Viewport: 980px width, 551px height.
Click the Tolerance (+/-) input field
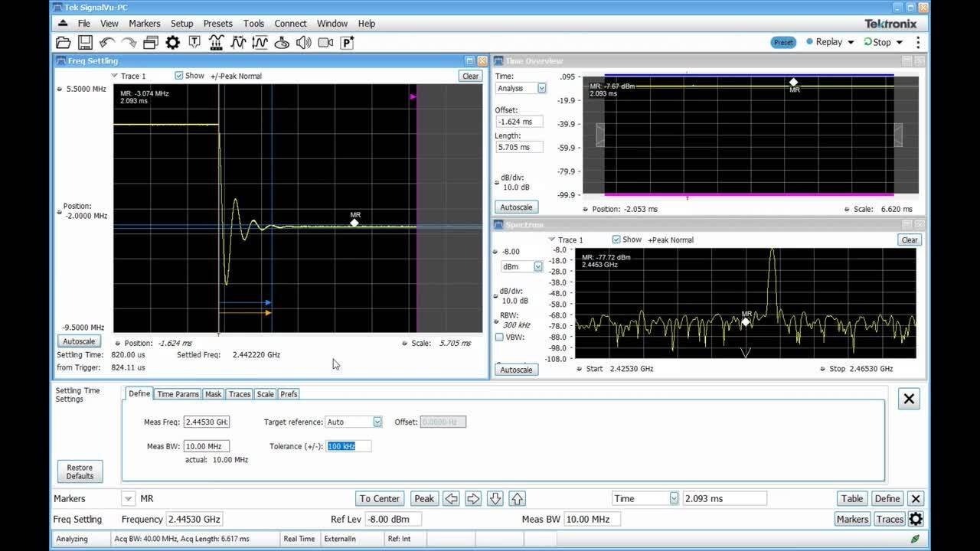point(348,446)
